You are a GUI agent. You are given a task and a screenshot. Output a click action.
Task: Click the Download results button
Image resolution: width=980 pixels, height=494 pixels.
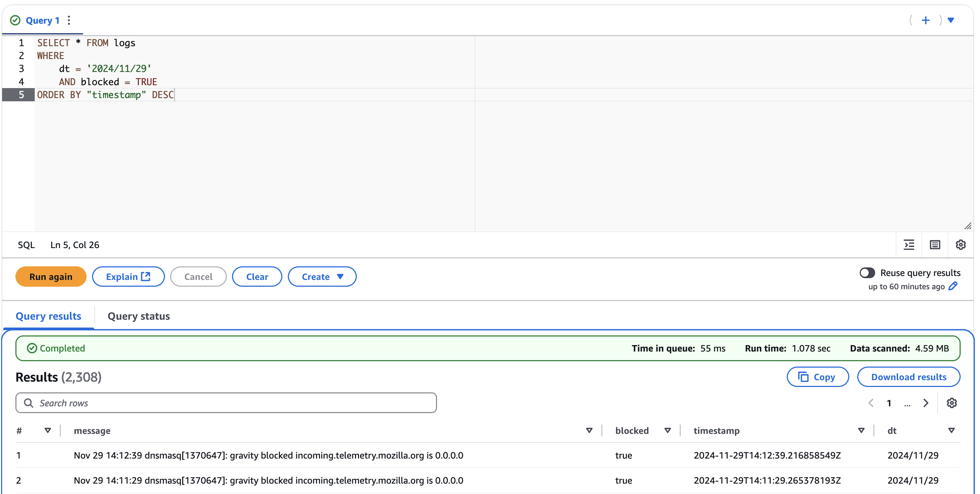[x=908, y=377]
